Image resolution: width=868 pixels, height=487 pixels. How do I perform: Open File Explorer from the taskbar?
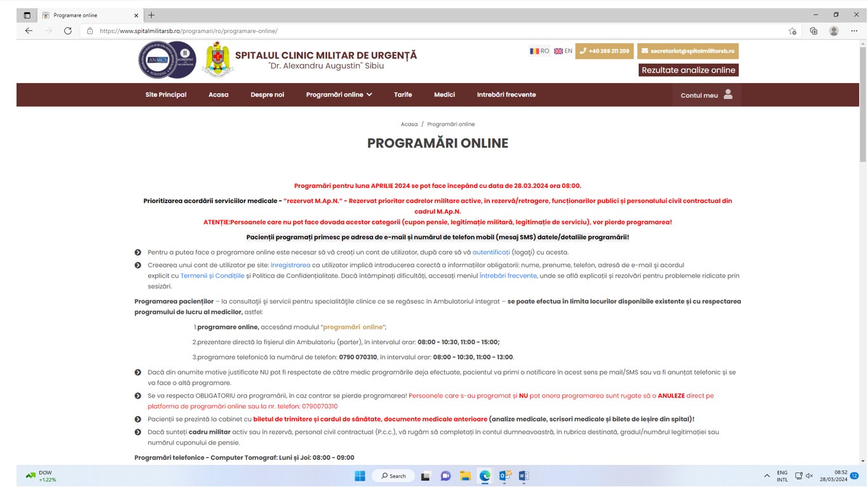[x=465, y=476]
